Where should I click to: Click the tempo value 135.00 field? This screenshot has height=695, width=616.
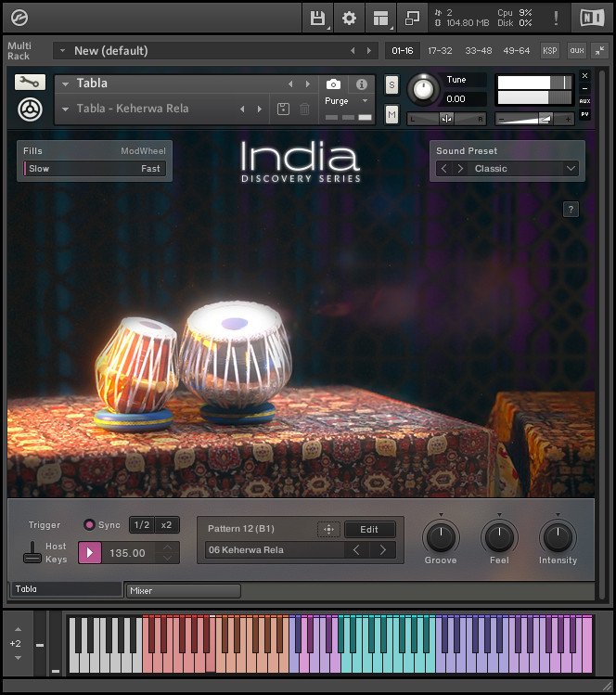pos(128,553)
